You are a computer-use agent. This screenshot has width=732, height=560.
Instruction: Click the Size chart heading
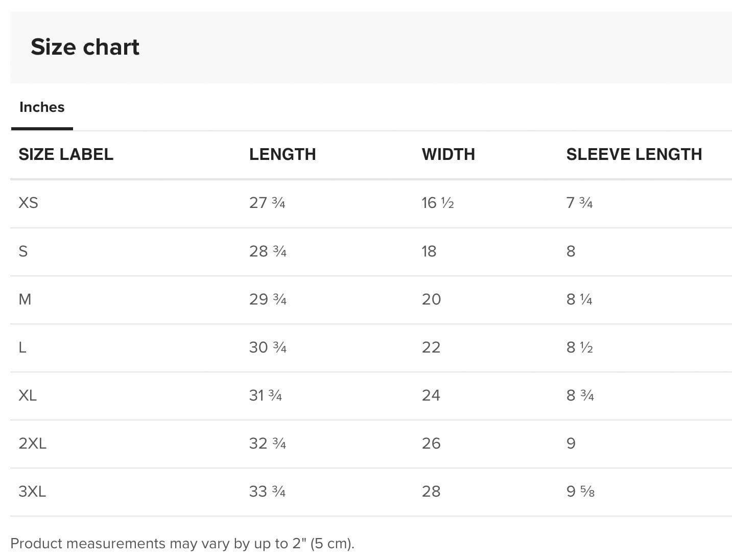(85, 47)
